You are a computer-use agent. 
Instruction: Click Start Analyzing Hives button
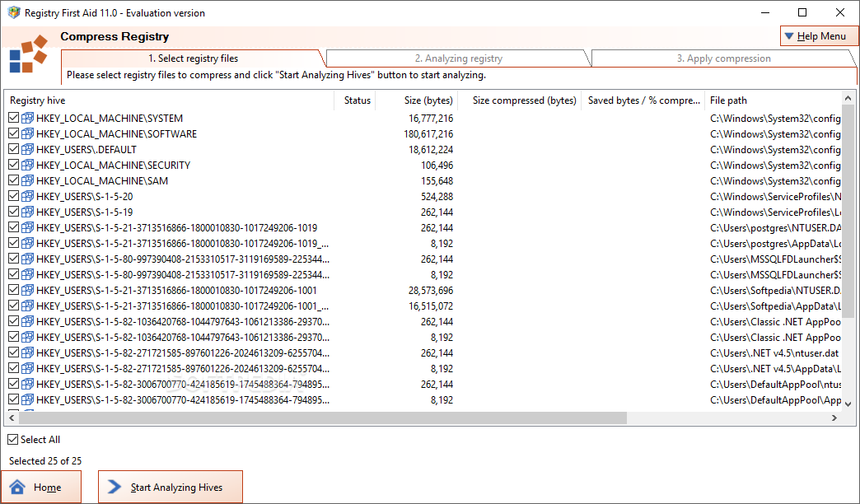(x=171, y=487)
